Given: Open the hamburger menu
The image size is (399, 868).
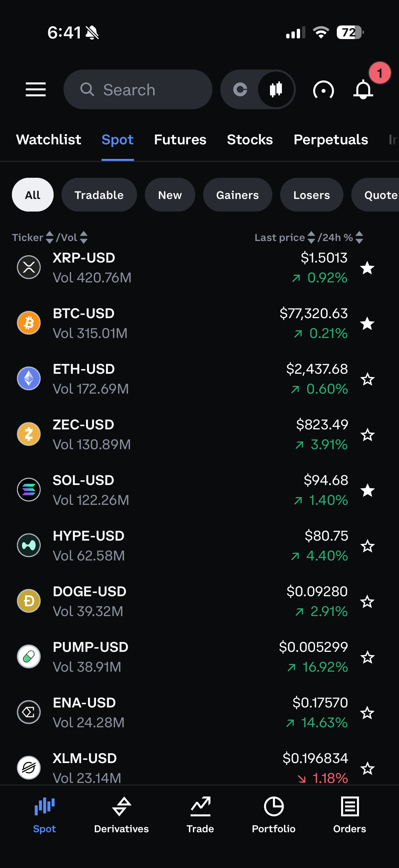Looking at the screenshot, I should 36,89.
